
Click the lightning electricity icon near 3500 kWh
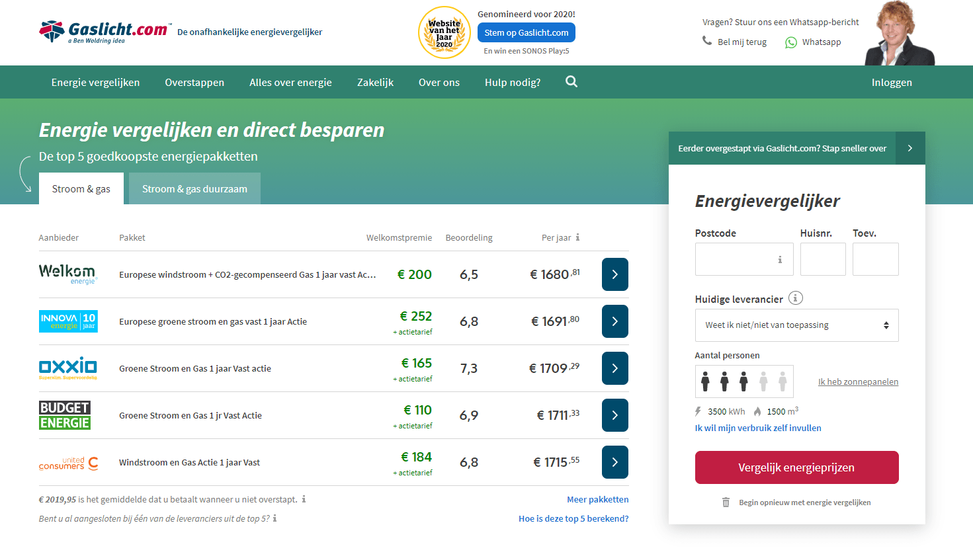tap(698, 411)
